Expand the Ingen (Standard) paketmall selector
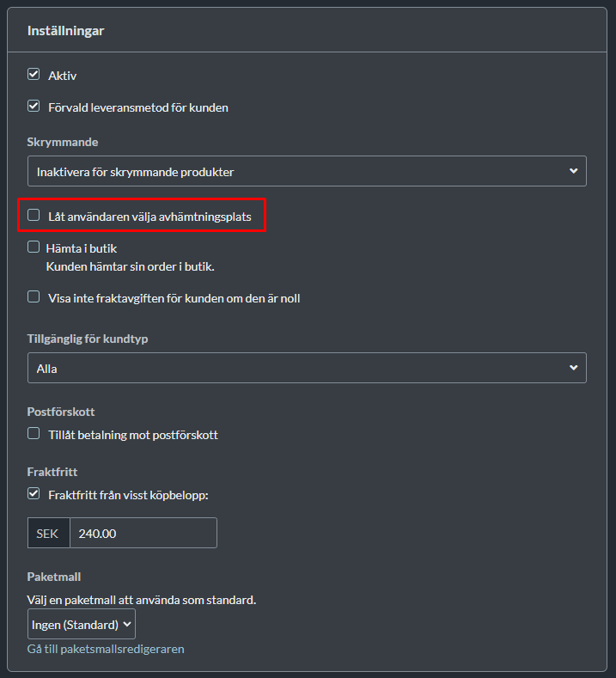 tap(82, 624)
